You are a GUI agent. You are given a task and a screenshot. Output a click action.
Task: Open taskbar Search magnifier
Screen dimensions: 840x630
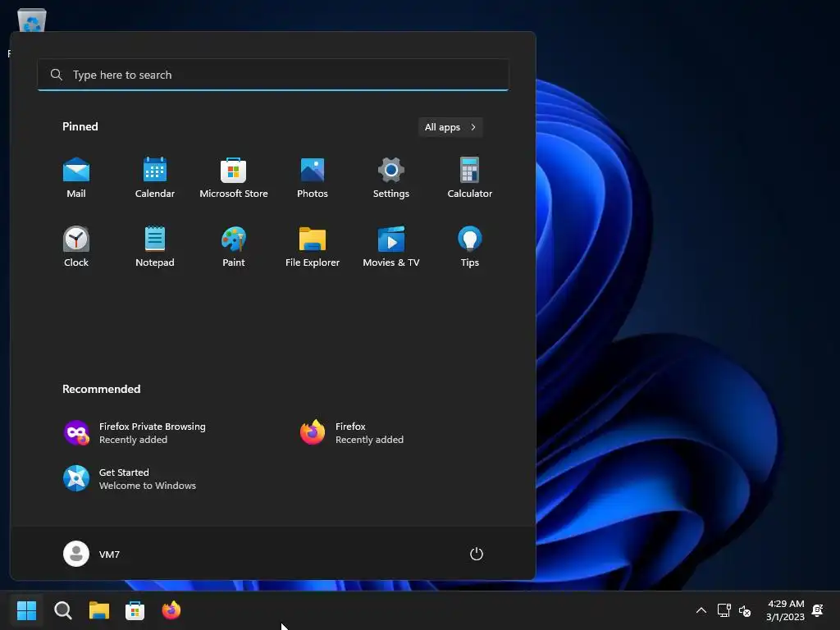[x=62, y=610]
